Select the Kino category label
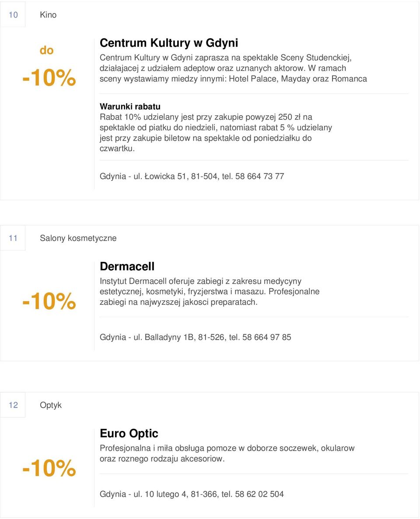This screenshot has width=420, height=519. (x=48, y=14)
